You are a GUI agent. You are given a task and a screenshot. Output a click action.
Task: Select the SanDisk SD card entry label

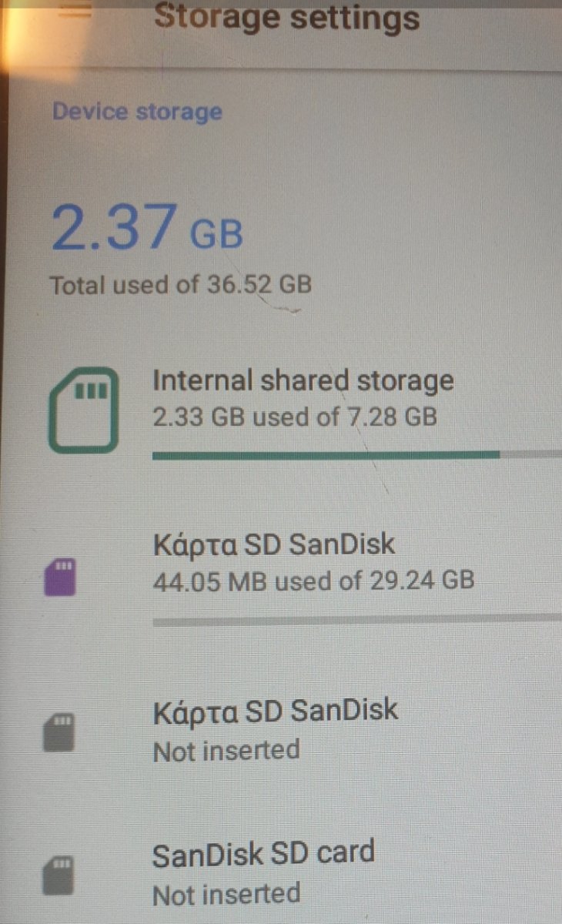(x=263, y=852)
